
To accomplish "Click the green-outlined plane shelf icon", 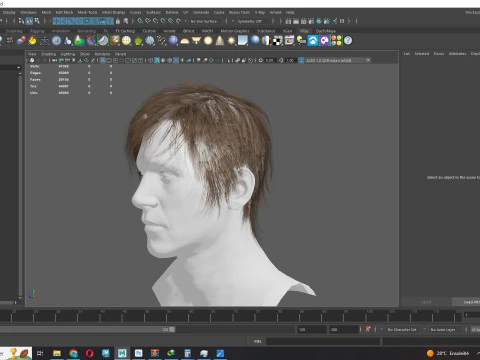I will [103, 41].
